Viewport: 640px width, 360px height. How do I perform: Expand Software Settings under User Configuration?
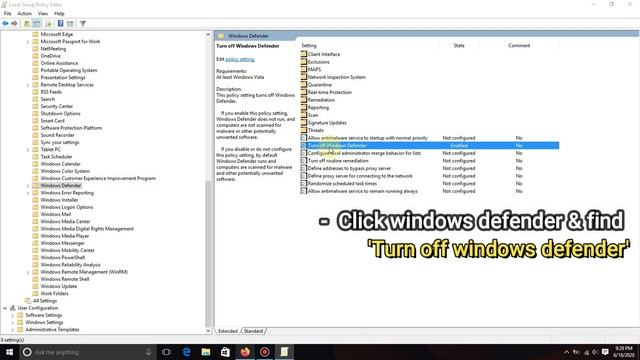click(13, 316)
